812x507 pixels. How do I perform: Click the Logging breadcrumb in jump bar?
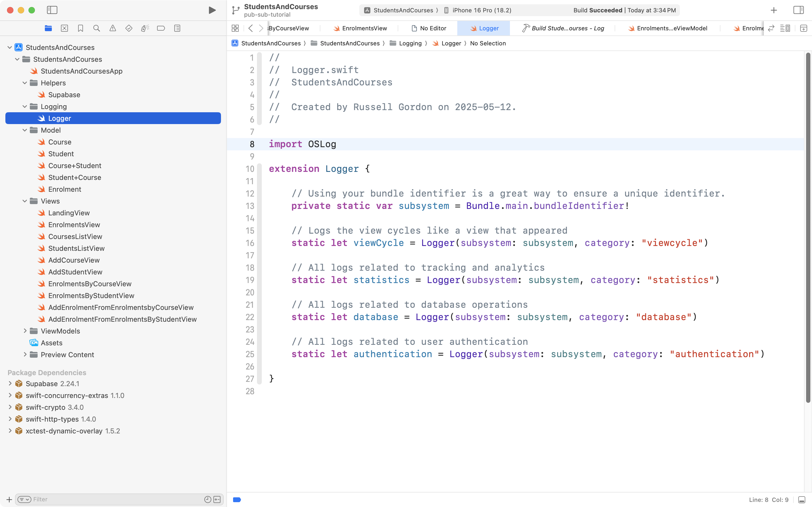(410, 43)
